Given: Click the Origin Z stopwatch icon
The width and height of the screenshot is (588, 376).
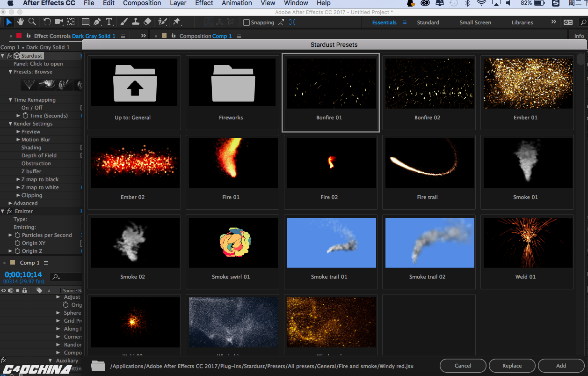Looking at the screenshot, I should coord(17,251).
